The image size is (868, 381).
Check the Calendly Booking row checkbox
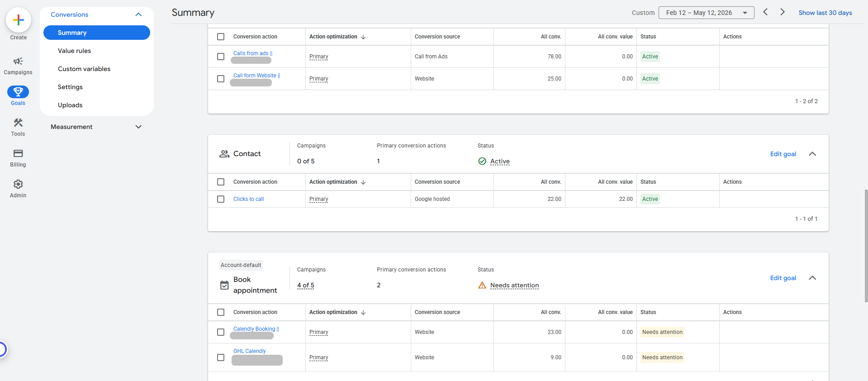point(221,332)
